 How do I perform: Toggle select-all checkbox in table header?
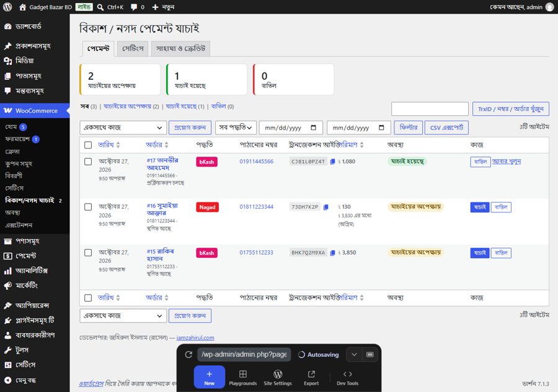tap(88, 145)
